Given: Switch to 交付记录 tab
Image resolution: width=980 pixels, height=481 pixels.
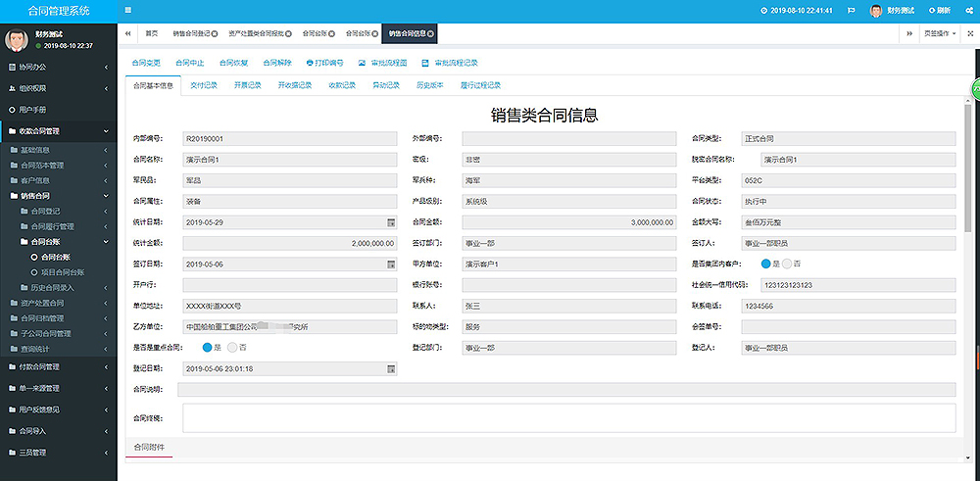Looking at the screenshot, I should pos(203,85).
